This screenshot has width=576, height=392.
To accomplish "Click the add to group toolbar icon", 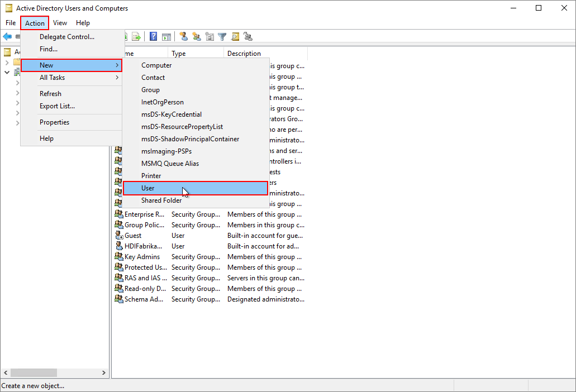I will coord(248,36).
